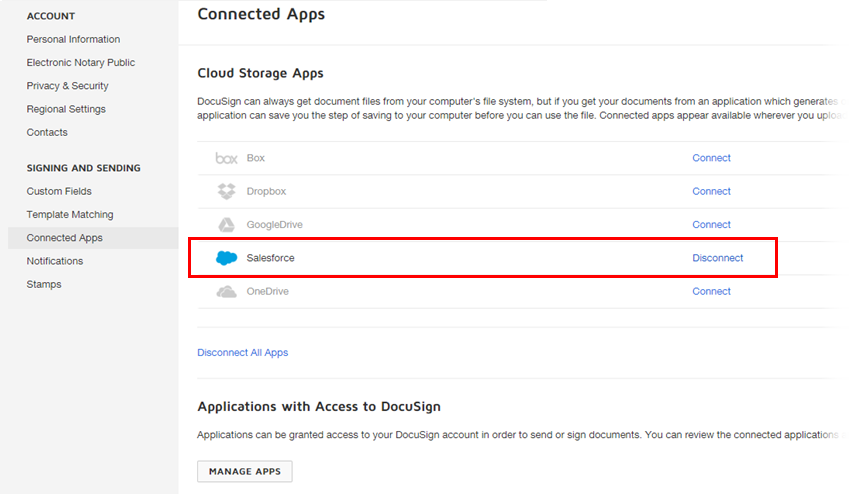The height and width of the screenshot is (494, 850).
Task: Click the Salesforce cloud icon
Action: click(x=227, y=258)
